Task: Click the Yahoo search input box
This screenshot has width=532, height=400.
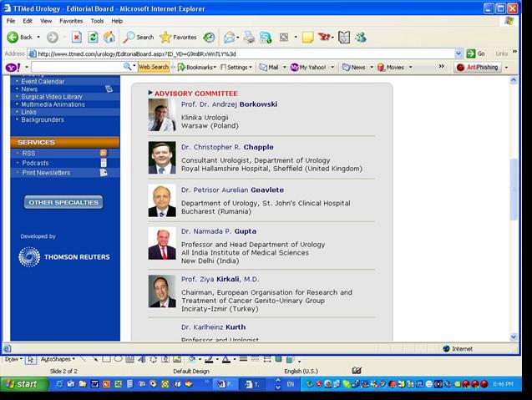Action: click(78, 67)
